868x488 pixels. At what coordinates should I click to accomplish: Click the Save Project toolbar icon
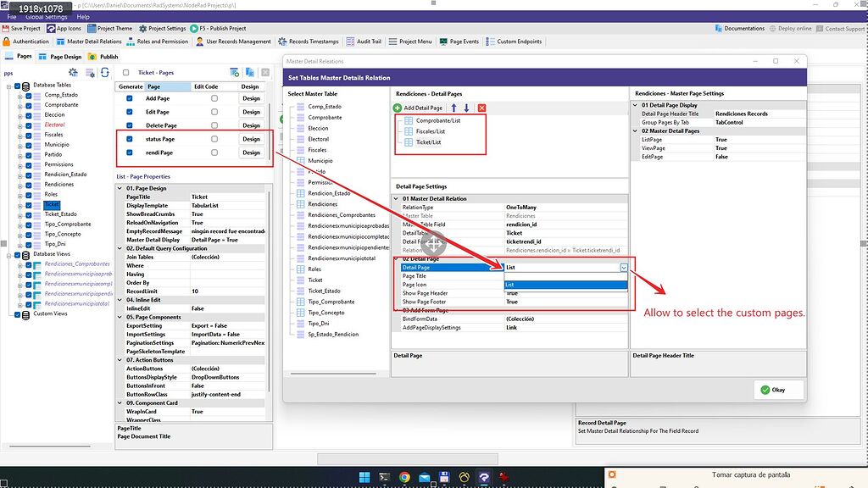[x=15, y=28]
